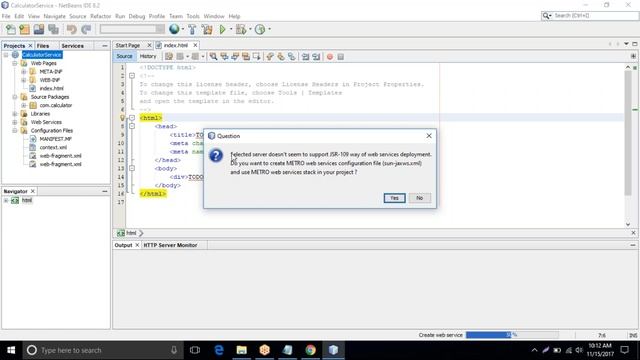Click the Shift Line Left icon
Screen dimensions: 640x360
(305, 57)
